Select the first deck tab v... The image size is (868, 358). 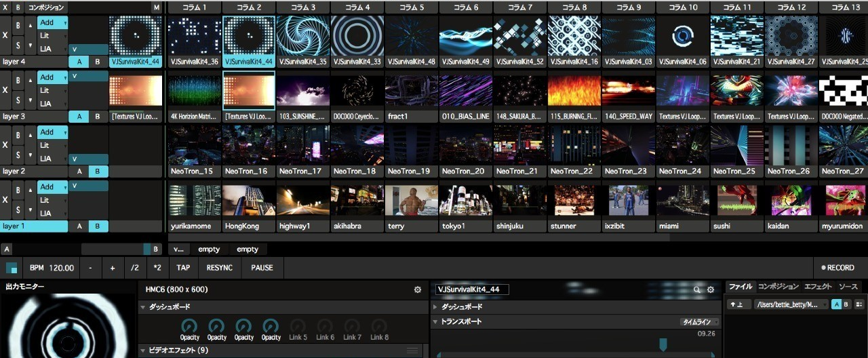point(179,249)
